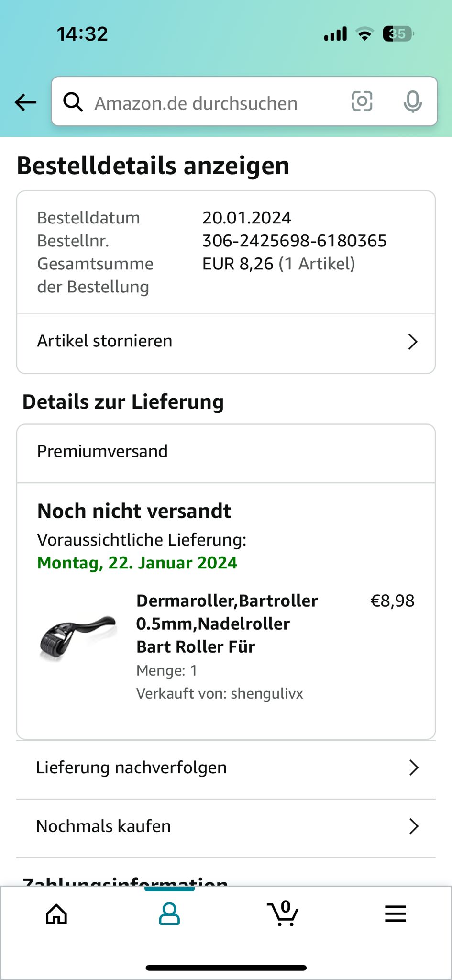Screen dimensions: 452x980
Task: Tap the search magnifying glass icon
Action: [x=73, y=101]
